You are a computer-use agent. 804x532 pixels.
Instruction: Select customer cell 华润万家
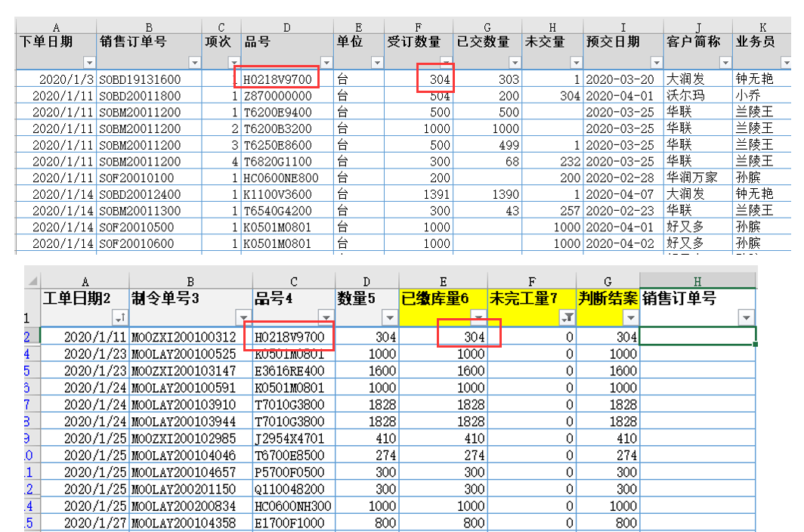click(698, 178)
